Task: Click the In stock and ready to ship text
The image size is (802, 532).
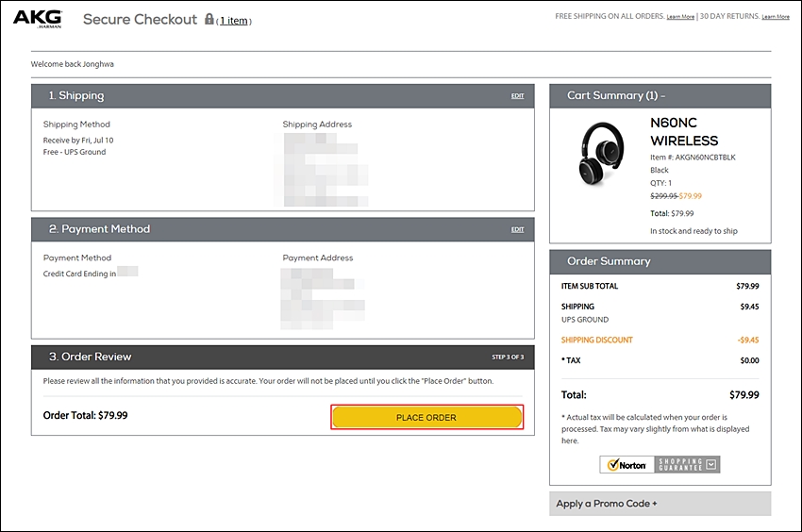Action: pyautogui.click(x=694, y=231)
